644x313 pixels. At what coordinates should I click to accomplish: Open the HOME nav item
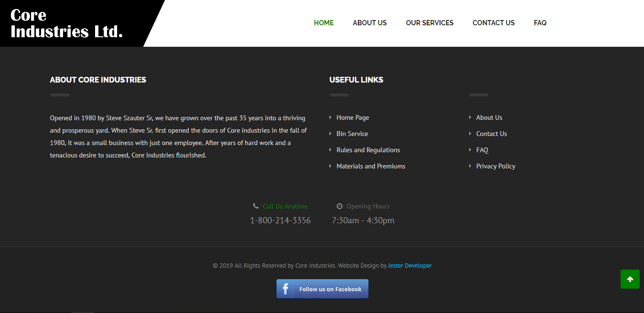coord(323,23)
